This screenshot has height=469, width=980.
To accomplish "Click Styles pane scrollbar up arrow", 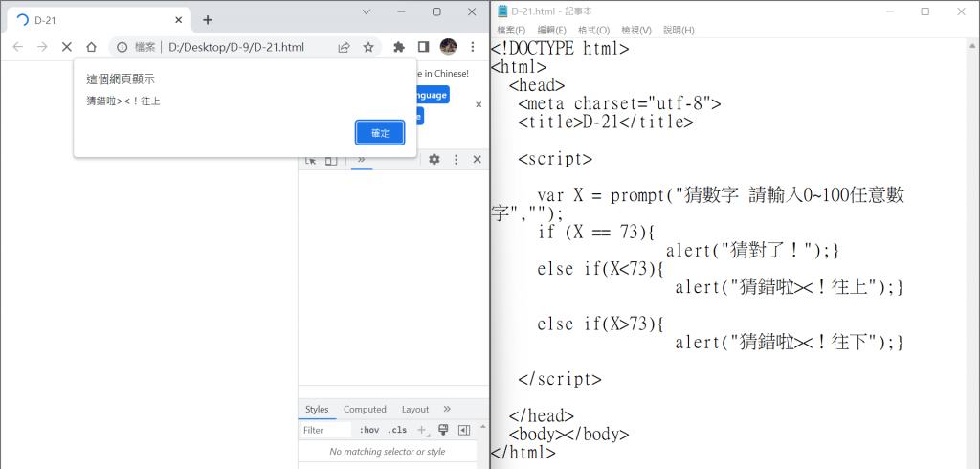I will (x=482, y=427).
